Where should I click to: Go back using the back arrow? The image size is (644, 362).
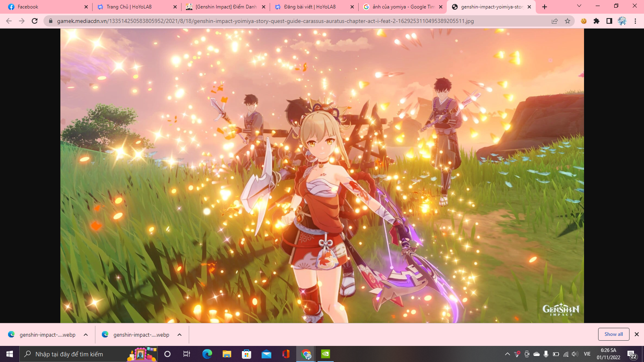pyautogui.click(x=9, y=21)
